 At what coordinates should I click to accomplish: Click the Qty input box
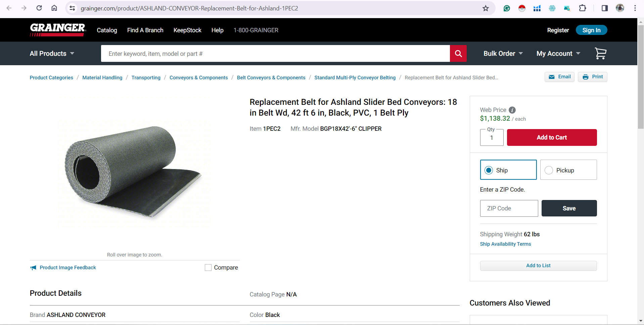click(x=492, y=137)
